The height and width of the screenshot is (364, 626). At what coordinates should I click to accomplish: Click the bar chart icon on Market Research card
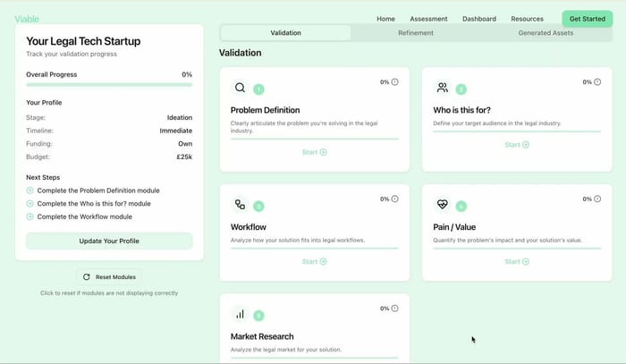point(240,314)
